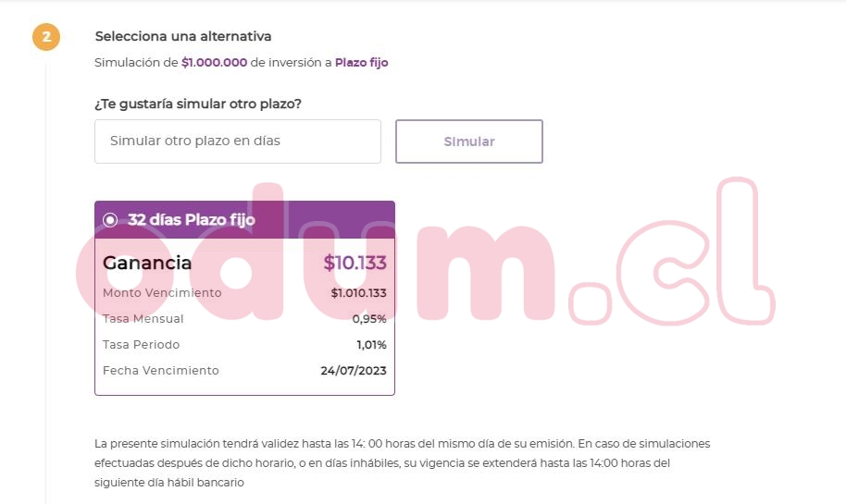Click the $1.000.000 investment amount
Image resolution: width=846 pixels, height=504 pixels.
(214, 63)
